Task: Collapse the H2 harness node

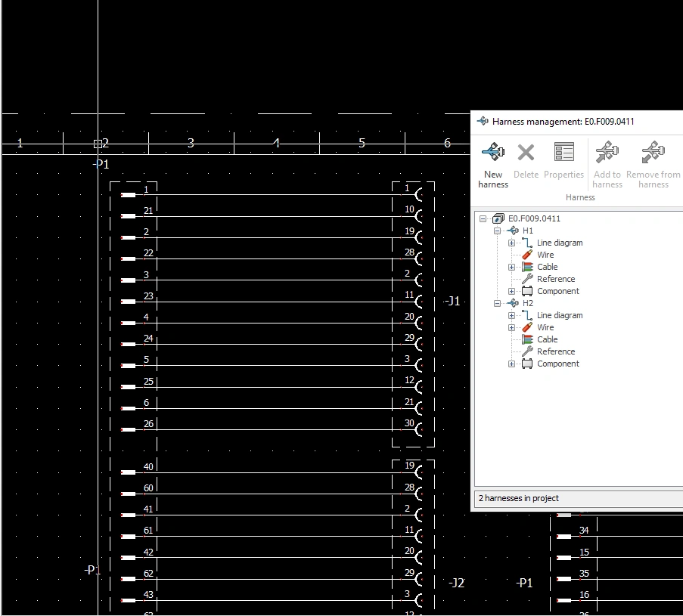Action: point(497,303)
